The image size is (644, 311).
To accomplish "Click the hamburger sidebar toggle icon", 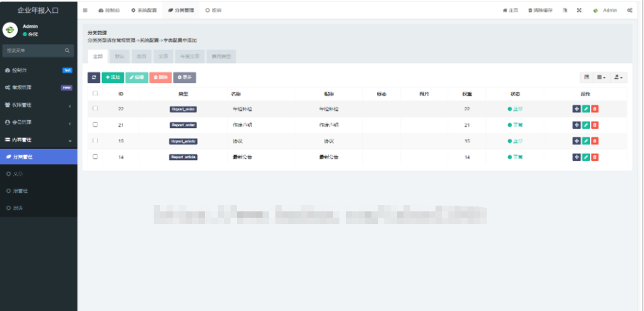I will (x=85, y=11).
